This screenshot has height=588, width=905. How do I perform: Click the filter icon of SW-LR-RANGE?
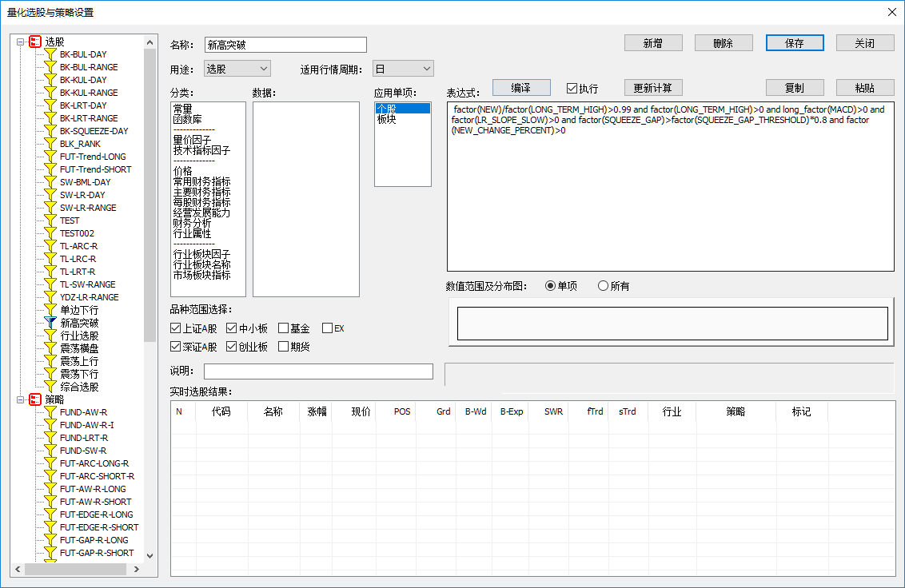tap(50, 208)
